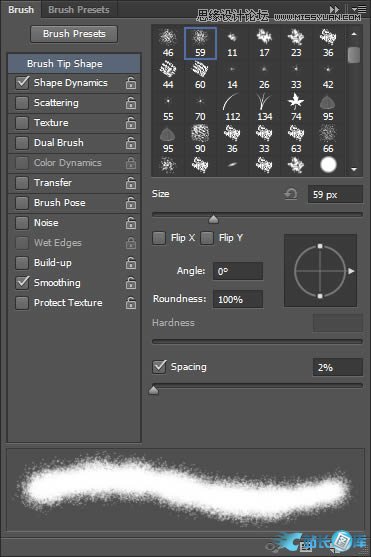Enable the Protect Texture checkbox
This screenshot has height=557, width=371.
22,303
